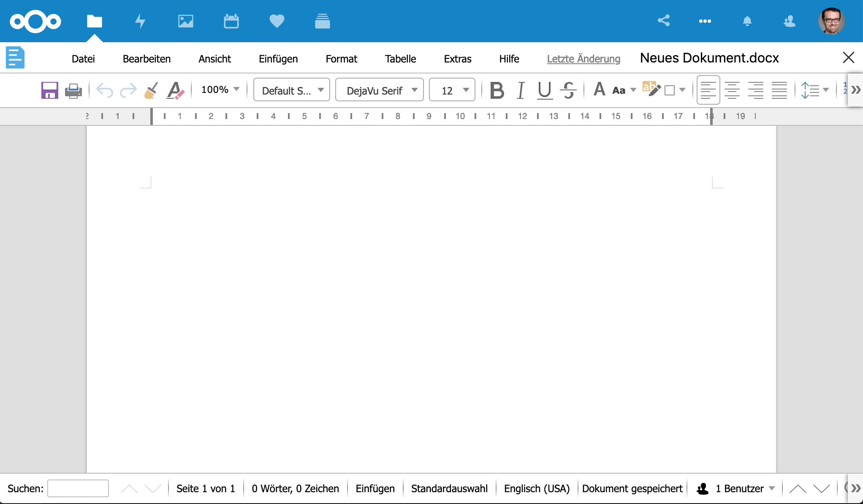The width and height of the screenshot is (863, 504).
Task: Open the heart favorites app icon
Action: pos(277,21)
